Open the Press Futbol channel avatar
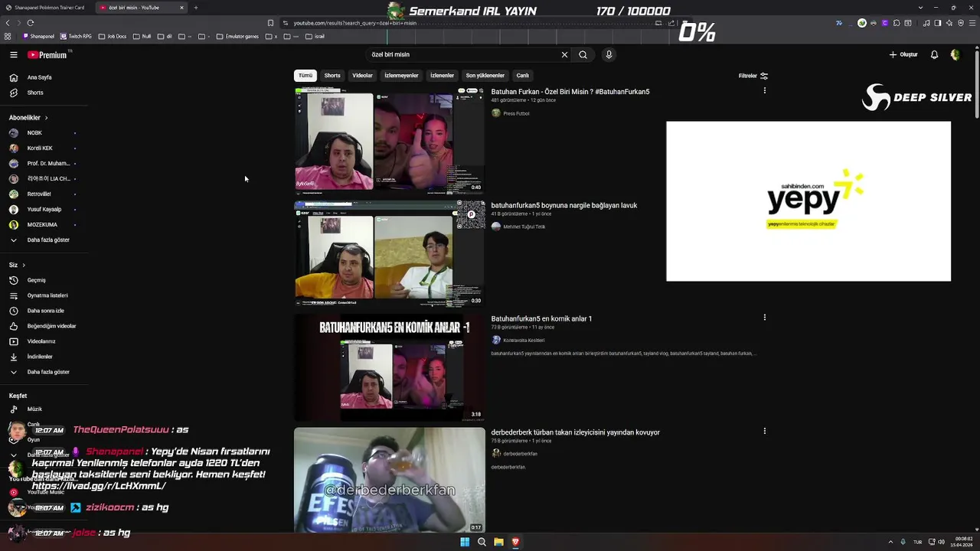Screen dimensions: 980x551 496,113
